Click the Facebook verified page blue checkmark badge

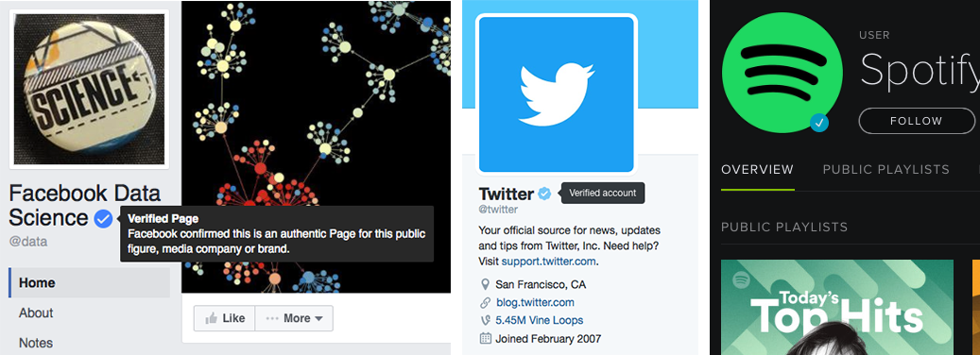[x=103, y=218]
